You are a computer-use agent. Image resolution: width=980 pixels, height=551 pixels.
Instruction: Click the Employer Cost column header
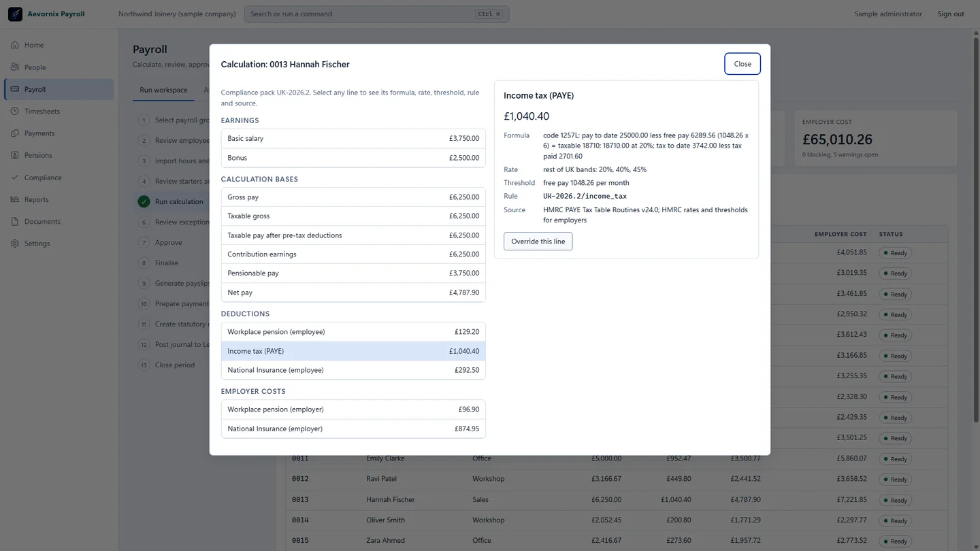tap(840, 234)
